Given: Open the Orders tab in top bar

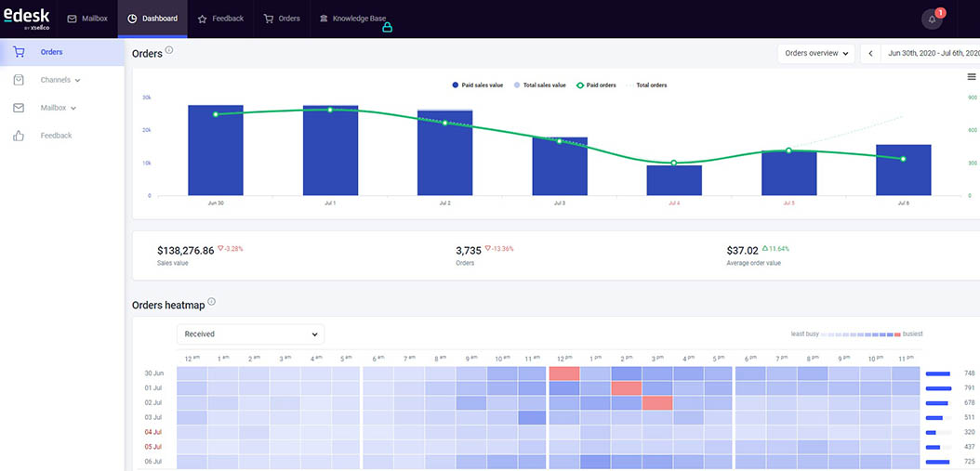Looking at the screenshot, I should [282, 19].
